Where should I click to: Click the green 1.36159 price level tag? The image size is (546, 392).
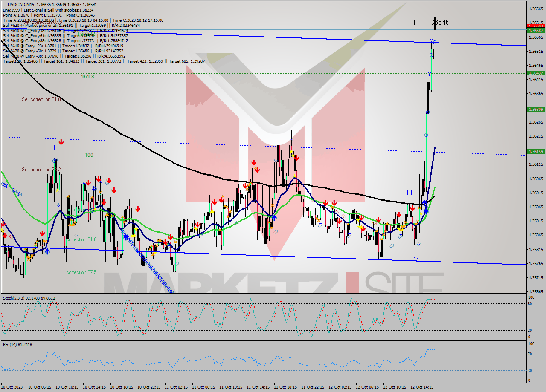click(535, 151)
